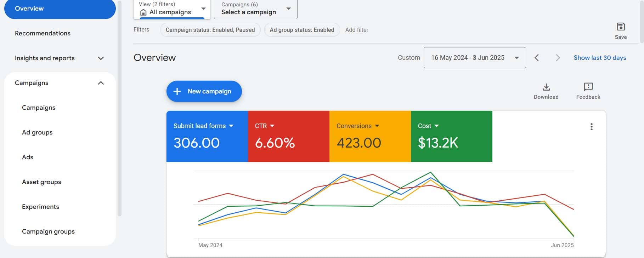Open Recommendations in the sidebar
This screenshot has height=258, width=644.
43,33
